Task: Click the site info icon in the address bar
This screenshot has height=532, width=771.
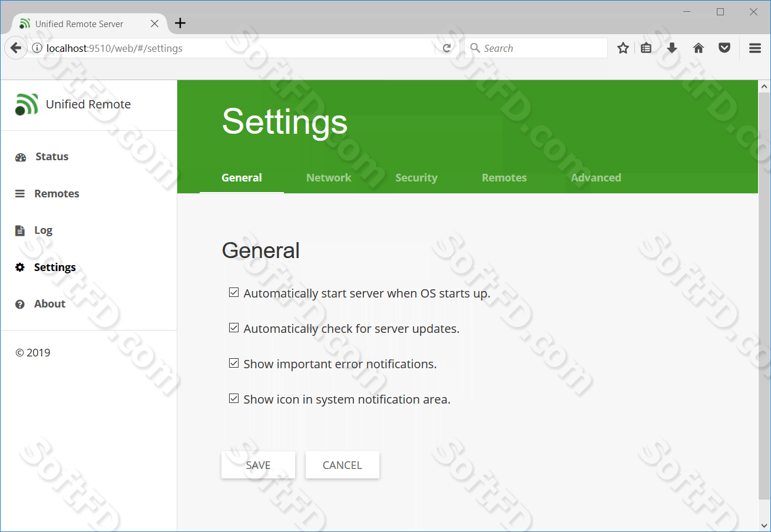Action: point(37,48)
